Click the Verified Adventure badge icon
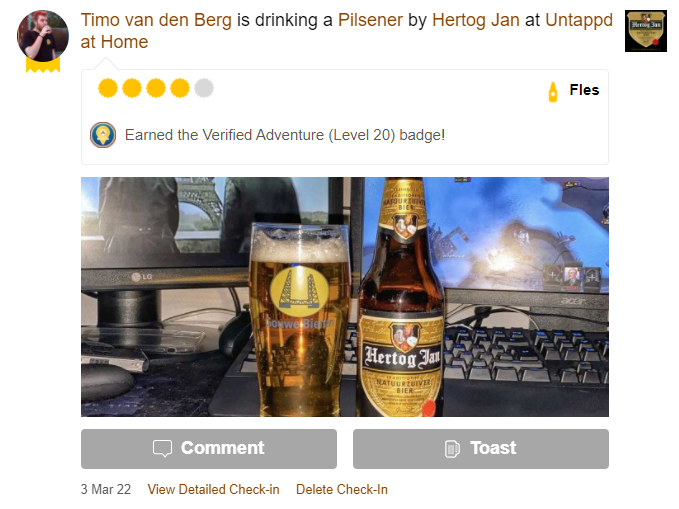 (x=103, y=135)
